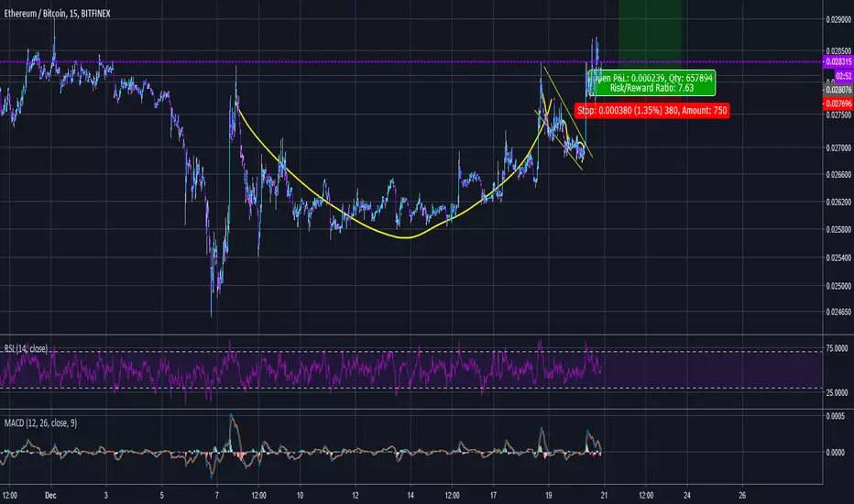Click the 0.027500 price axis label

[838, 115]
